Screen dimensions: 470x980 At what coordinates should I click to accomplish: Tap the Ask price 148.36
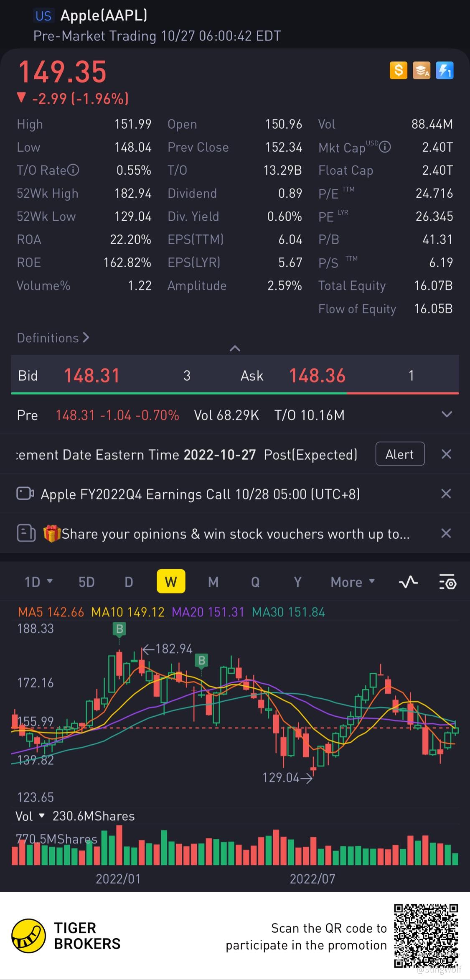318,375
